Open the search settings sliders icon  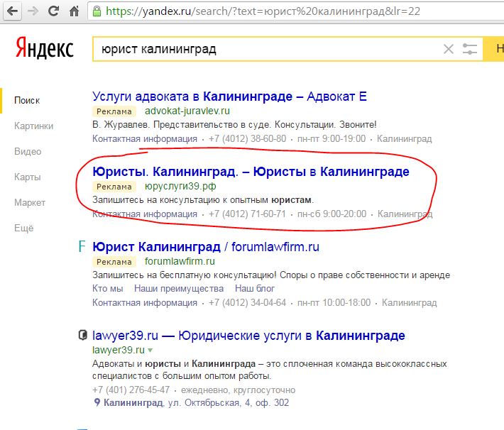470,49
